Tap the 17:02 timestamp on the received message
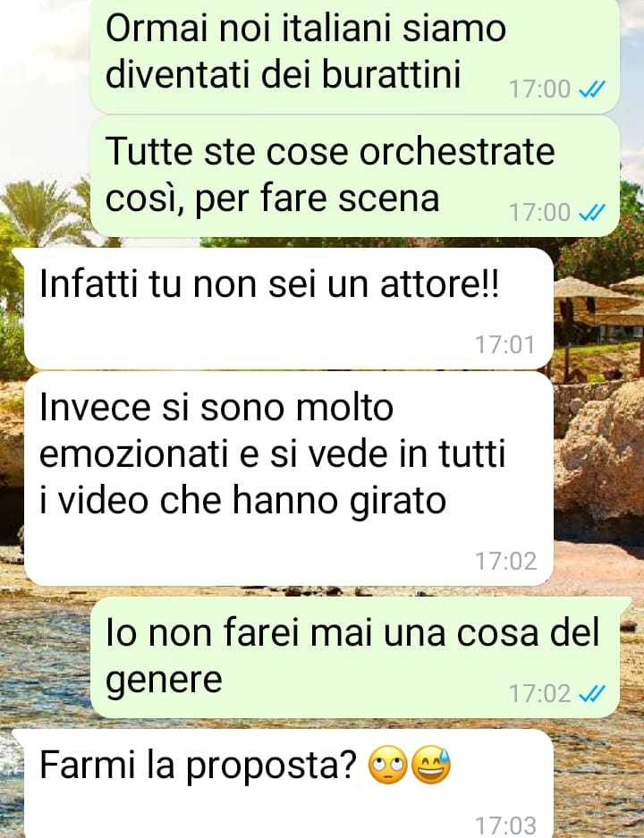 [505, 561]
